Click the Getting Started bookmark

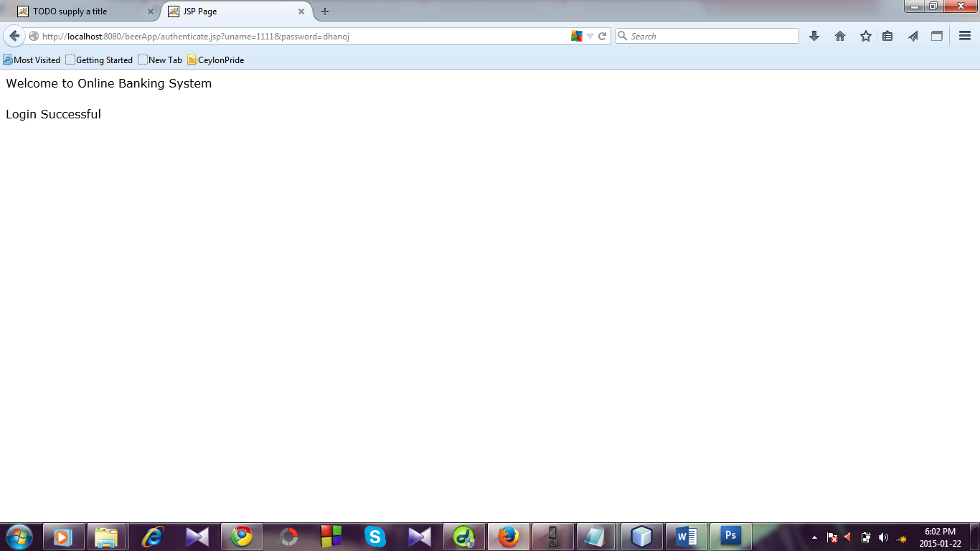point(99,60)
